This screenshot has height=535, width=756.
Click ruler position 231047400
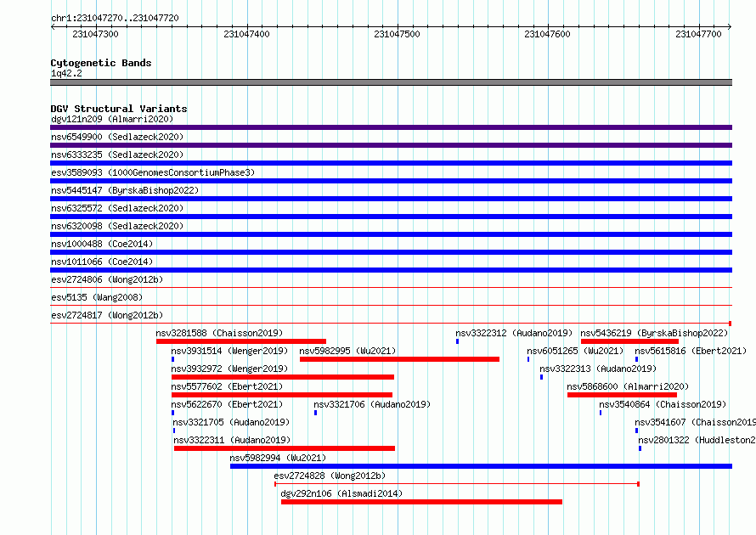click(x=246, y=34)
